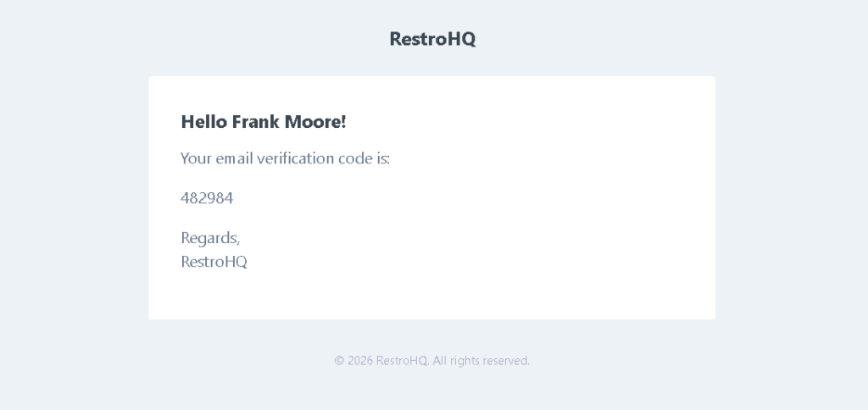Click the word 'rights' in the footer
This screenshot has width=868, height=410.
click(x=465, y=361)
